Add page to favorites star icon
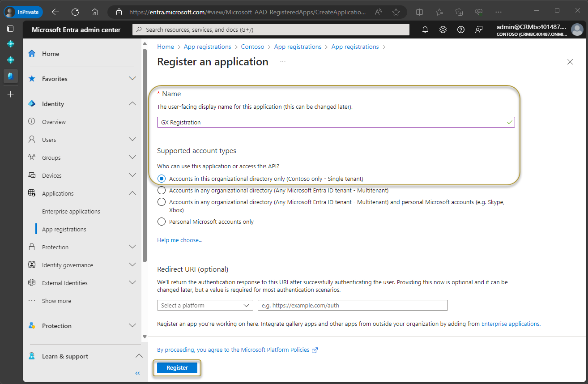The height and width of the screenshot is (384, 588). click(x=396, y=12)
